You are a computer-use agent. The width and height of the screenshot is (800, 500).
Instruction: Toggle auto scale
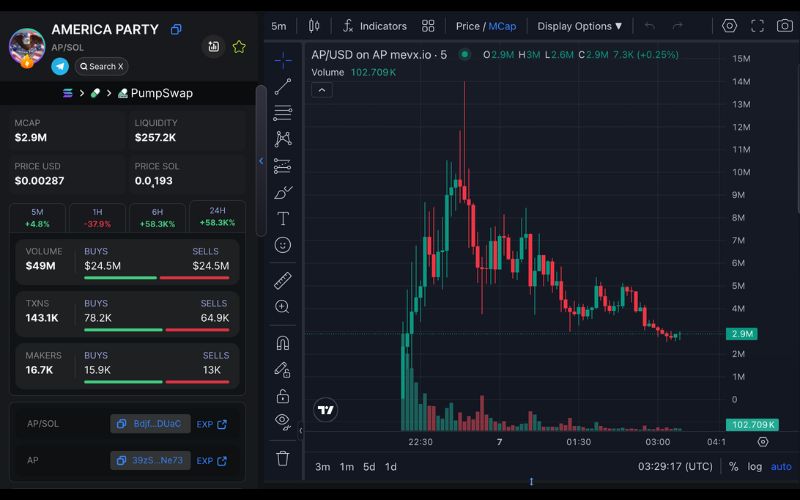coord(781,466)
